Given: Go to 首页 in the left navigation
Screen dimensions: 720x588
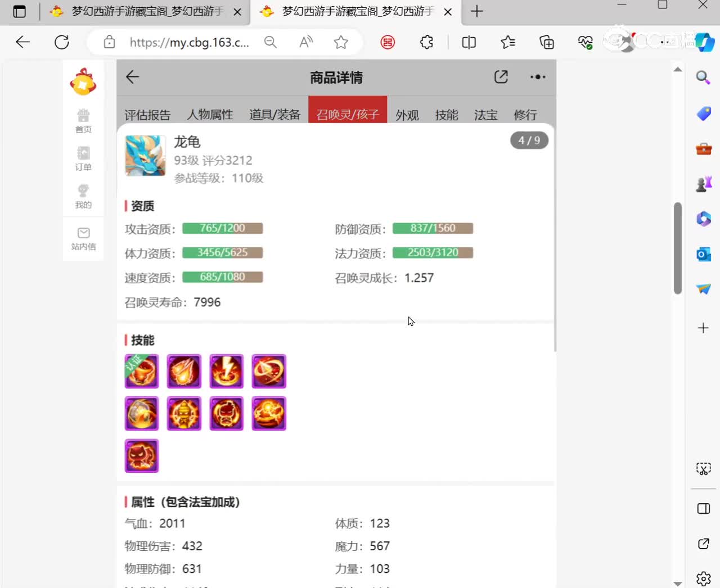Looking at the screenshot, I should tap(83, 121).
